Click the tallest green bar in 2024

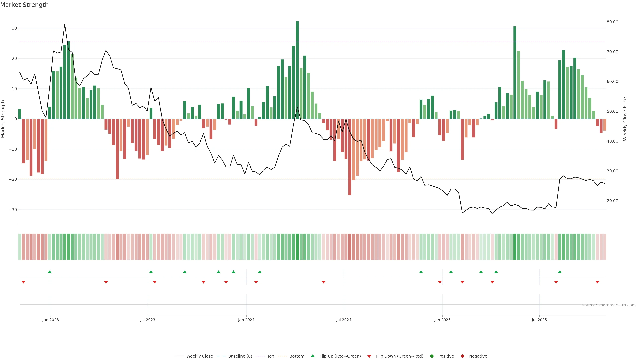297,70
